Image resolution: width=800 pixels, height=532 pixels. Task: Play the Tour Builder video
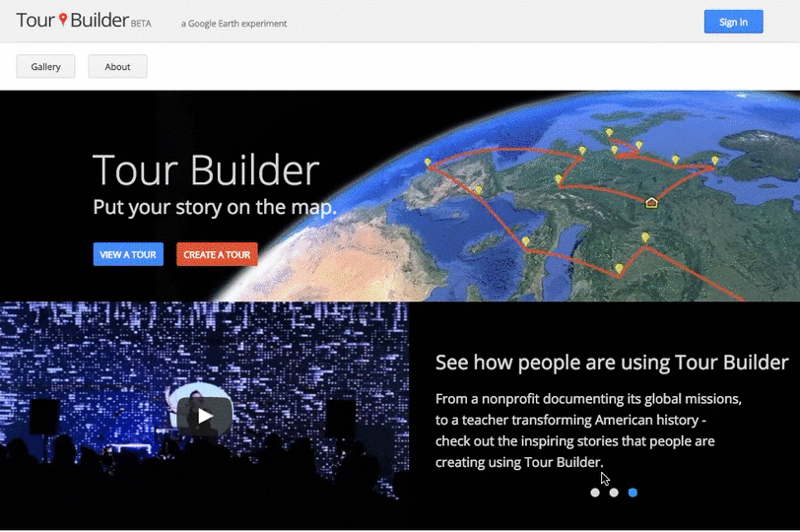tap(205, 416)
